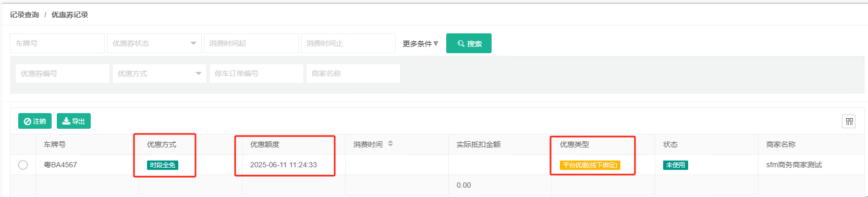868x197 pixels.
Task: Click the 优惠券编号 input field
Action: click(x=63, y=73)
